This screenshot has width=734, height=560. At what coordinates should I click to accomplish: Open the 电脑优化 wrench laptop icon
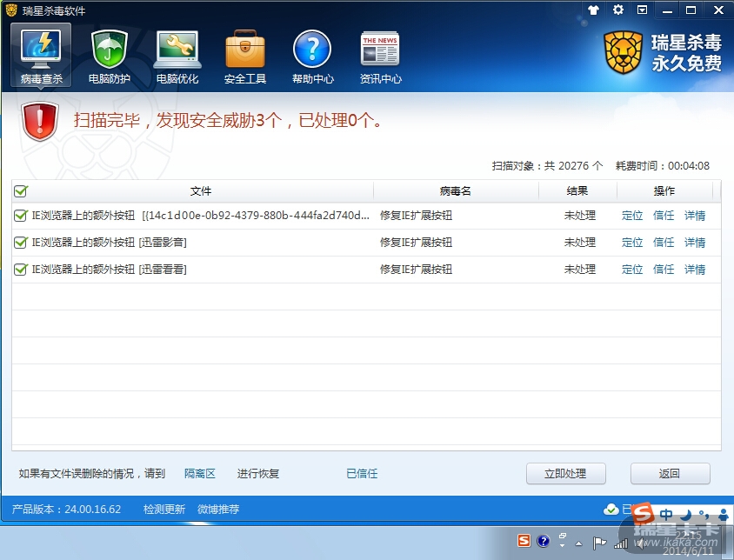[177, 55]
